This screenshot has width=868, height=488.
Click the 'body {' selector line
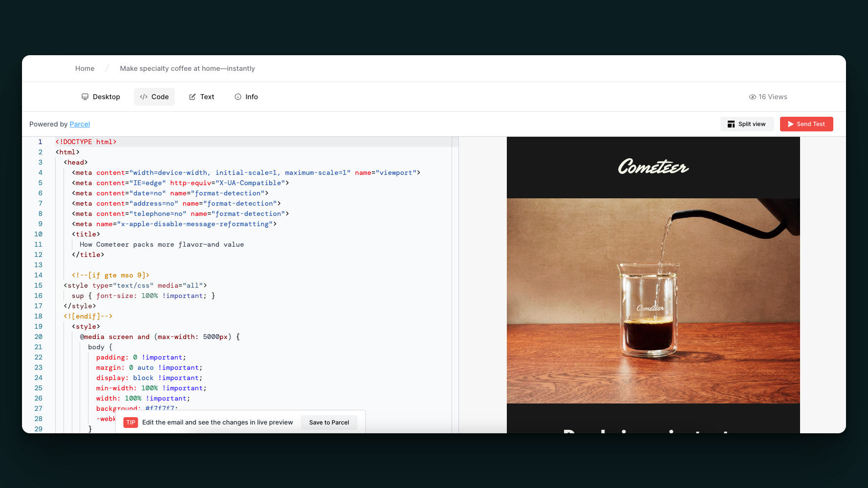(100, 347)
